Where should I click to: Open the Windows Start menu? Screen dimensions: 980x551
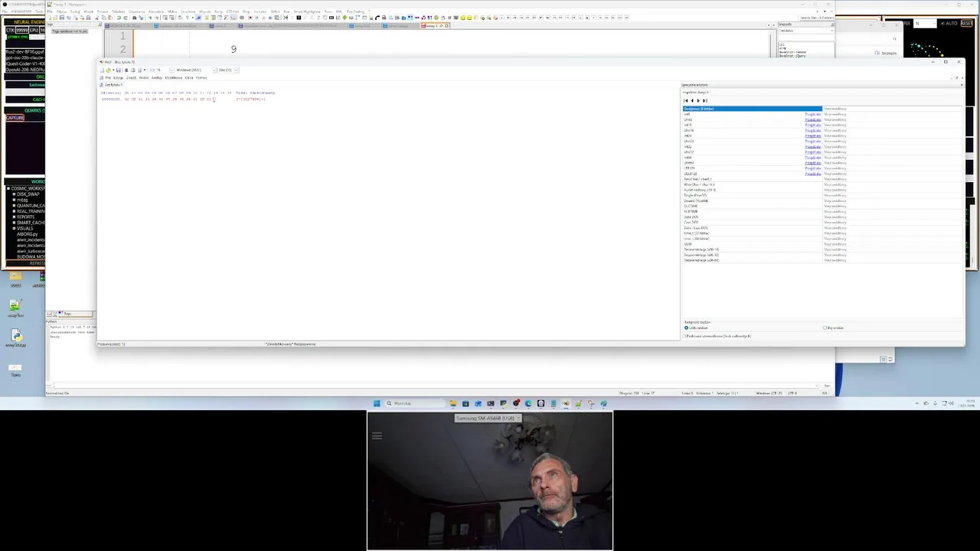(x=377, y=403)
